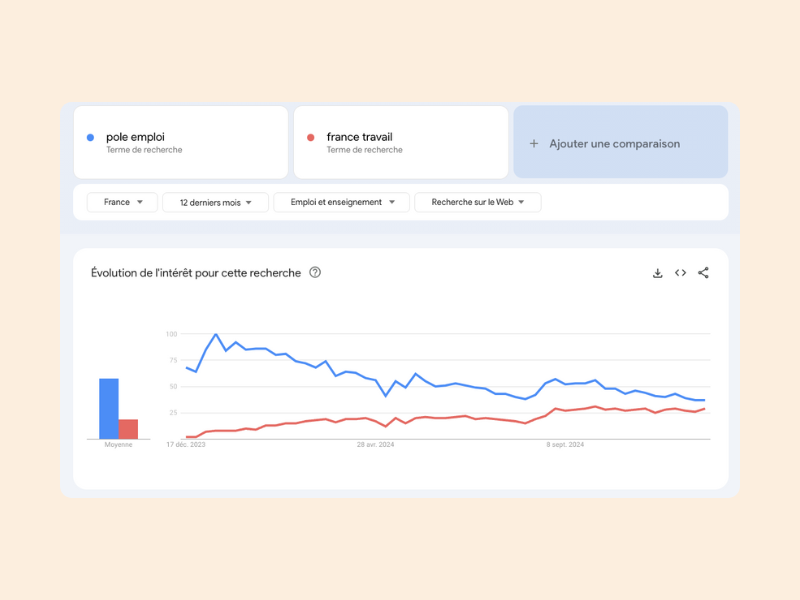This screenshot has height=600, width=800.
Task: Open the help tooltip next to the chart title
Action: click(315, 272)
